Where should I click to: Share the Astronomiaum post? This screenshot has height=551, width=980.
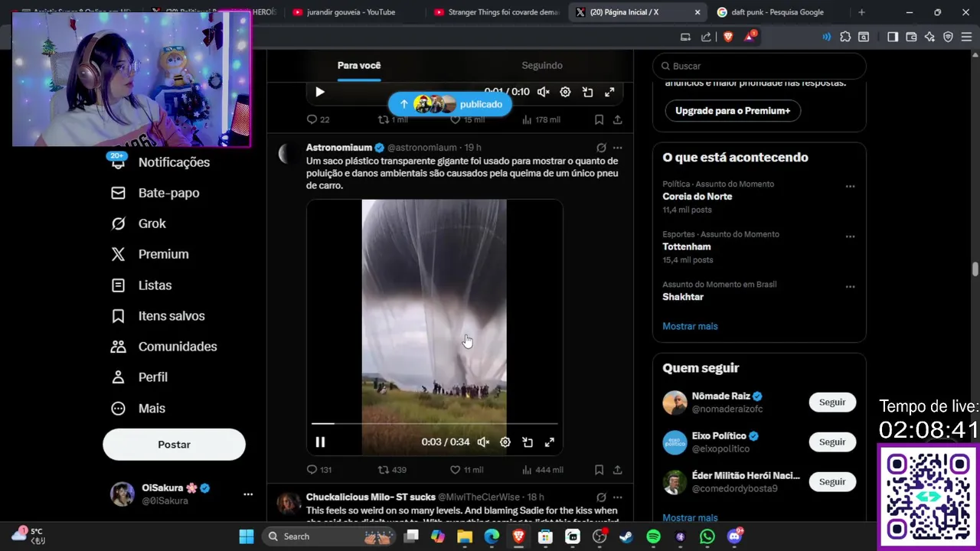pos(617,470)
